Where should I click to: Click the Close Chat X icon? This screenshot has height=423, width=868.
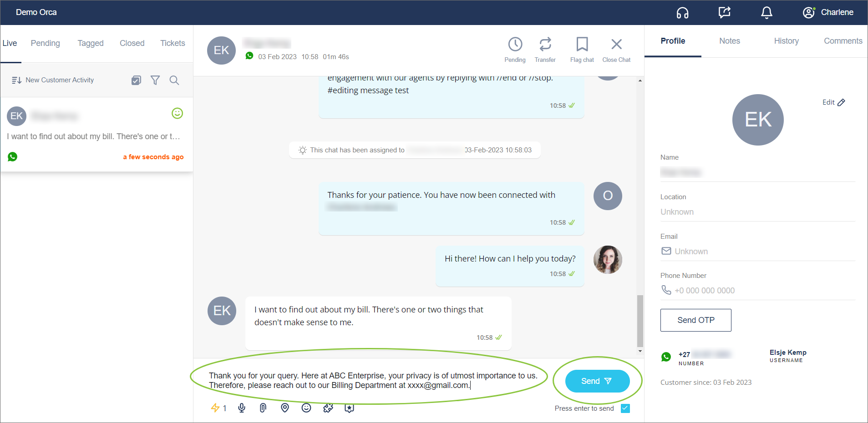click(x=616, y=45)
